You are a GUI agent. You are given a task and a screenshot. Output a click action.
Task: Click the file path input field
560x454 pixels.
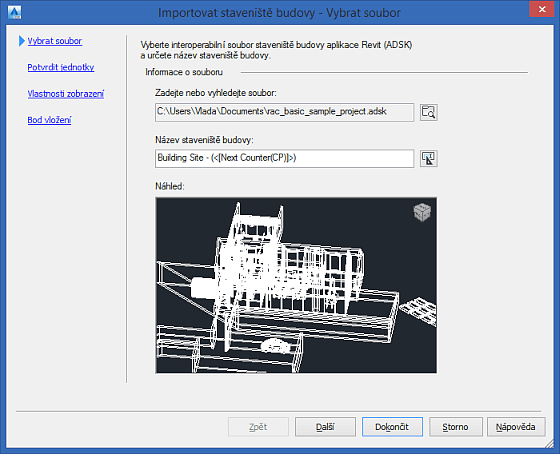pyautogui.click(x=284, y=113)
